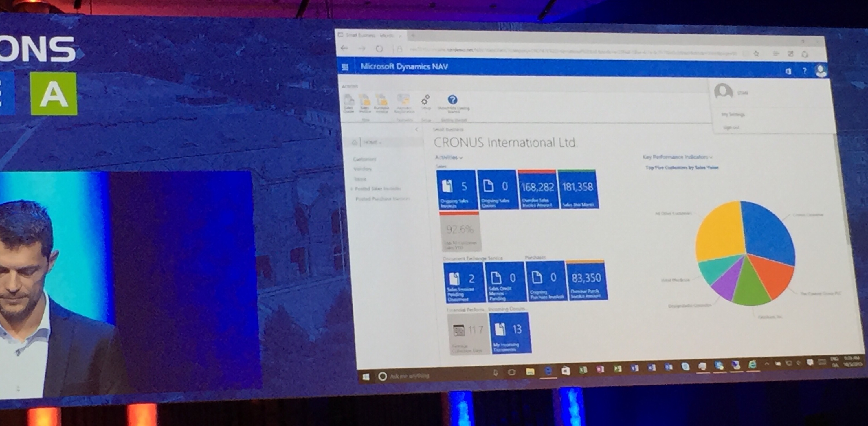
Task: Open the app launcher waffle icon
Action: (x=345, y=67)
